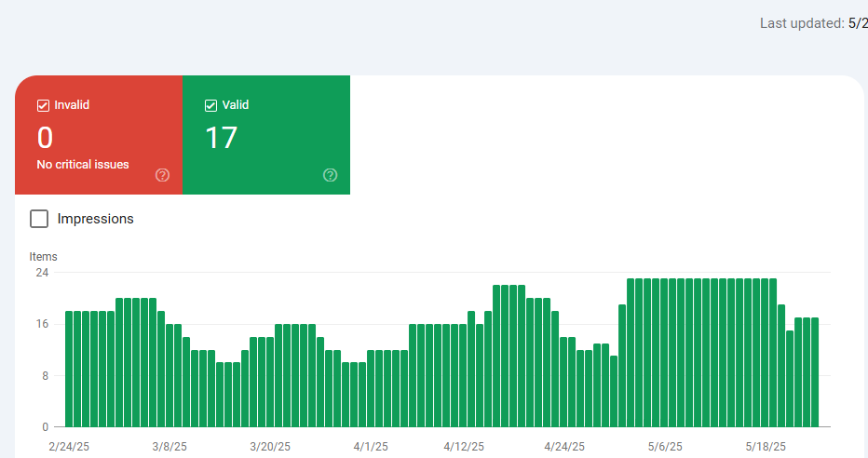This screenshot has width=868, height=458.
Task: Open help icon in the Invalid card
Action: click(162, 175)
